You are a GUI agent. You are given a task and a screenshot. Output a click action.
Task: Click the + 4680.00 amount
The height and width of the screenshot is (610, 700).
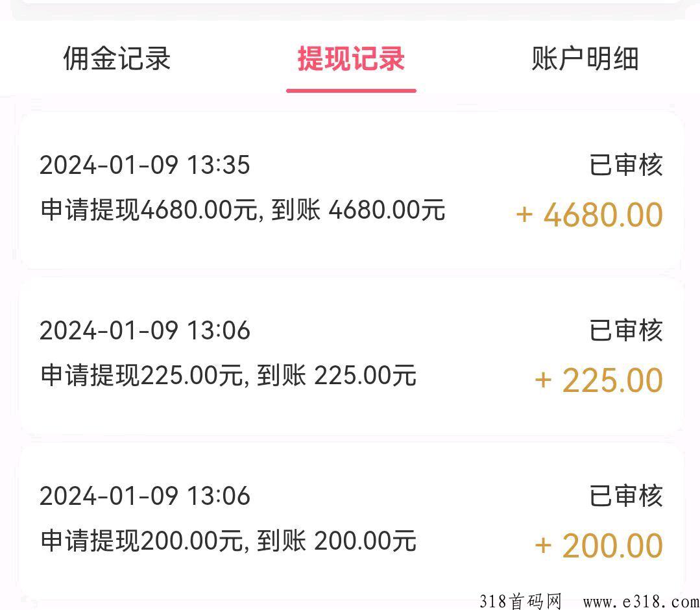590,215
